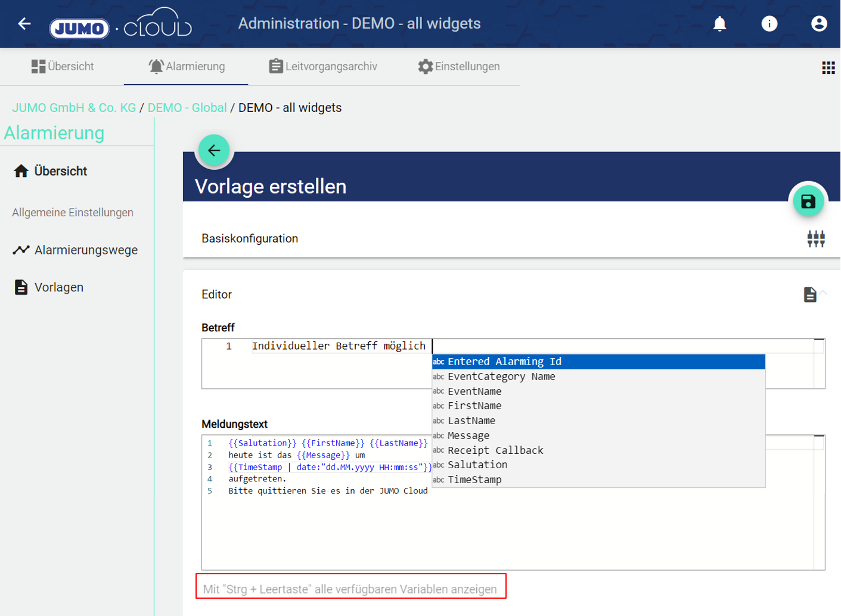841x616 pixels.
Task: Expand the Basiskonfiguration section
Action: (x=250, y=239)
